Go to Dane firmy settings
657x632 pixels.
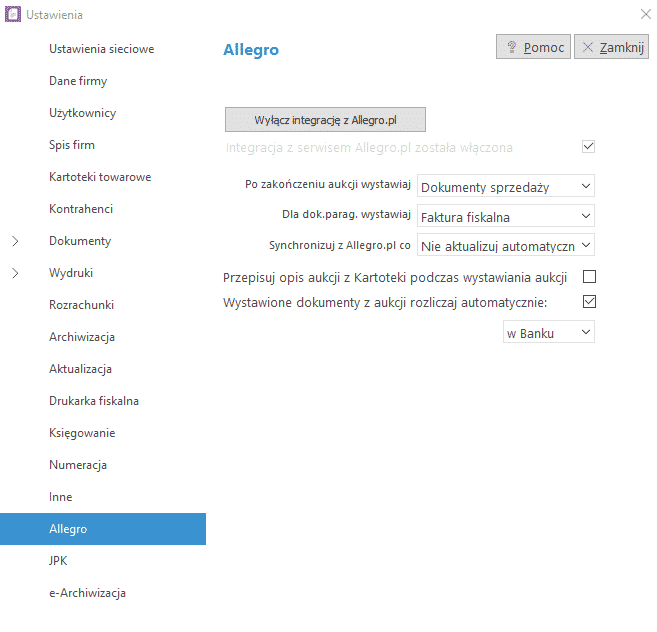tap(78, 81)
